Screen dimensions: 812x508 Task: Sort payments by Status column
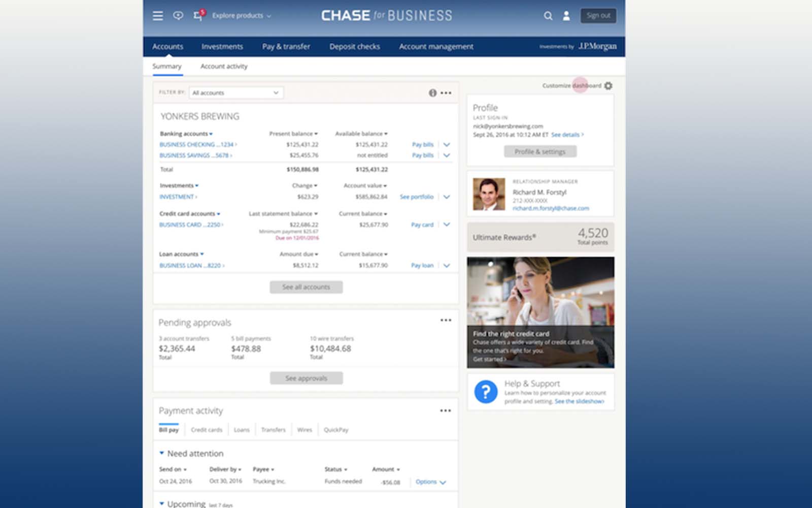tap(336, 469)
